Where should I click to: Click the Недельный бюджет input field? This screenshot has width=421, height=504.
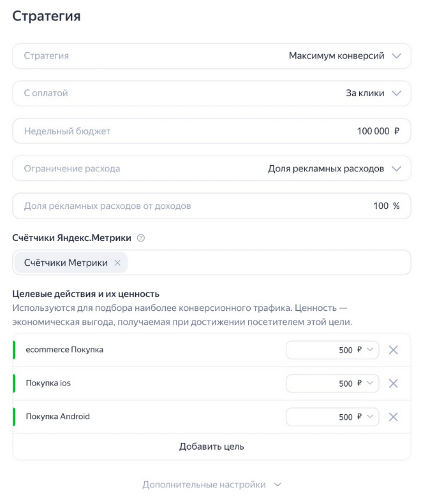click(211, 131)
